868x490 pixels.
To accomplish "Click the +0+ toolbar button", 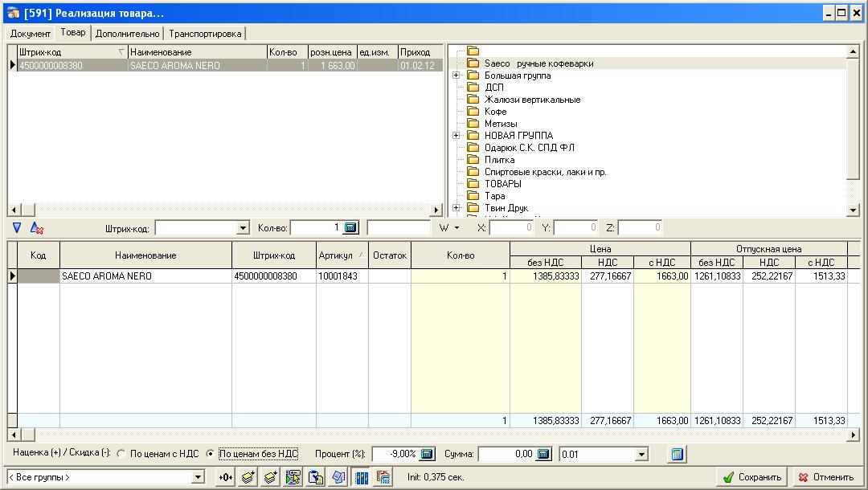I will (x=226, y=477).
